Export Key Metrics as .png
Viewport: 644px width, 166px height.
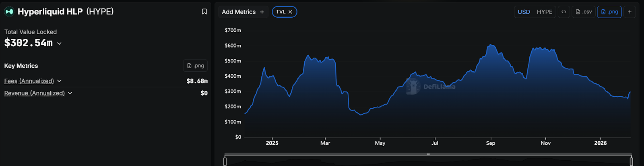pos(196,66)
